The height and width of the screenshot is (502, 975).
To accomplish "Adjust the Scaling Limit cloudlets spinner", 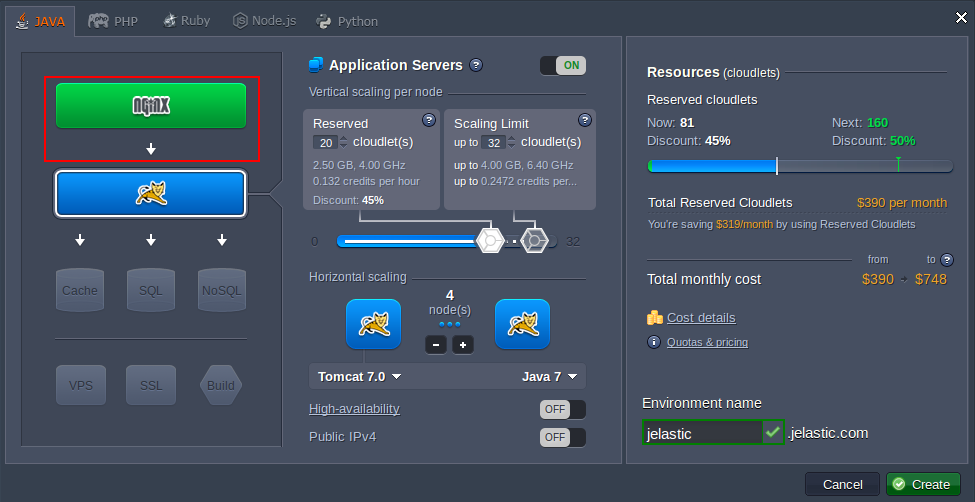I will pos(512,142).
